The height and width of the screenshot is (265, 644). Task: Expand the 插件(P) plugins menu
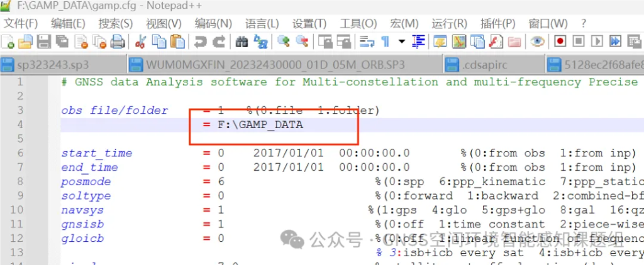(497, 23)
